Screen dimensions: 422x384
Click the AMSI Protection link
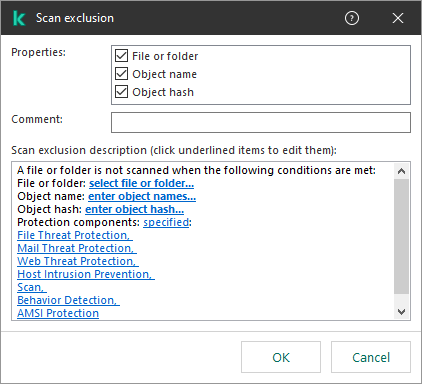click(x=58, y=313)
